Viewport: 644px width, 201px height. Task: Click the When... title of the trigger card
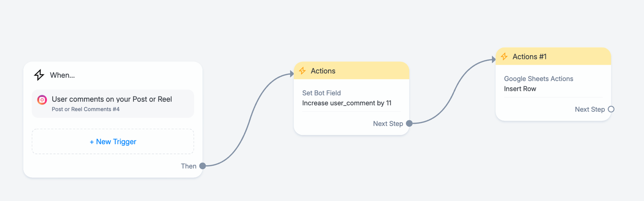click(62, 75)
